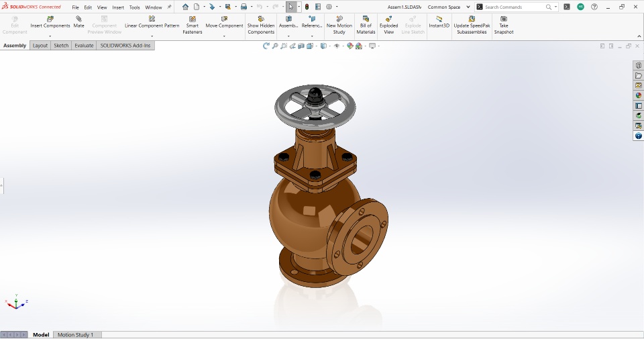Viewport: 644px width, 339px height.
Task: Switch to the Layout tab
Action: [40, 46]
